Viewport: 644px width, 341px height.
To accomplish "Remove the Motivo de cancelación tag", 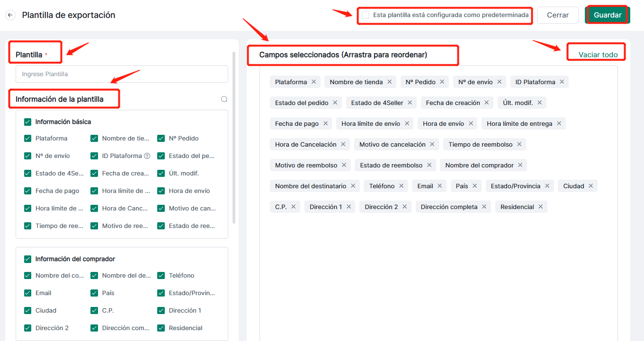I will (432, 144).
